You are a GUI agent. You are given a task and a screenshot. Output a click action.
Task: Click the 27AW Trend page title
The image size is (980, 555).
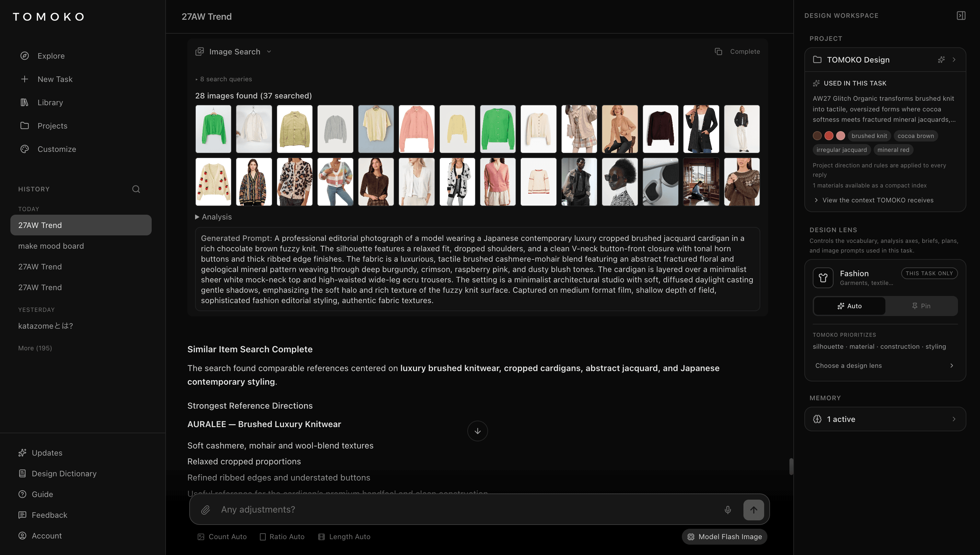[x=206, y=17]
